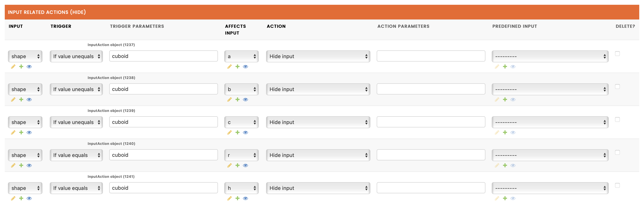
Task: Tick the delete checkbox for InputAction object 1241
Action: click(617, 186)
